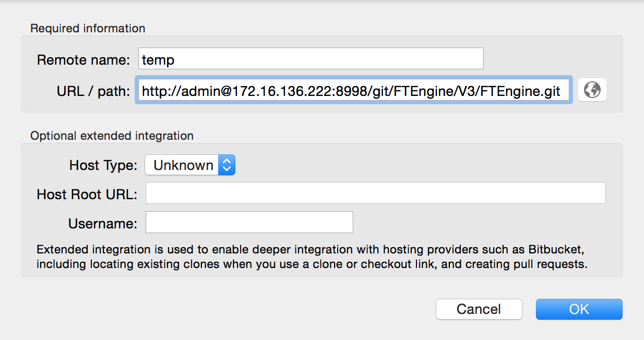Focus the Remote name text field
Screen dimensions: 644x340
[311, 59]
